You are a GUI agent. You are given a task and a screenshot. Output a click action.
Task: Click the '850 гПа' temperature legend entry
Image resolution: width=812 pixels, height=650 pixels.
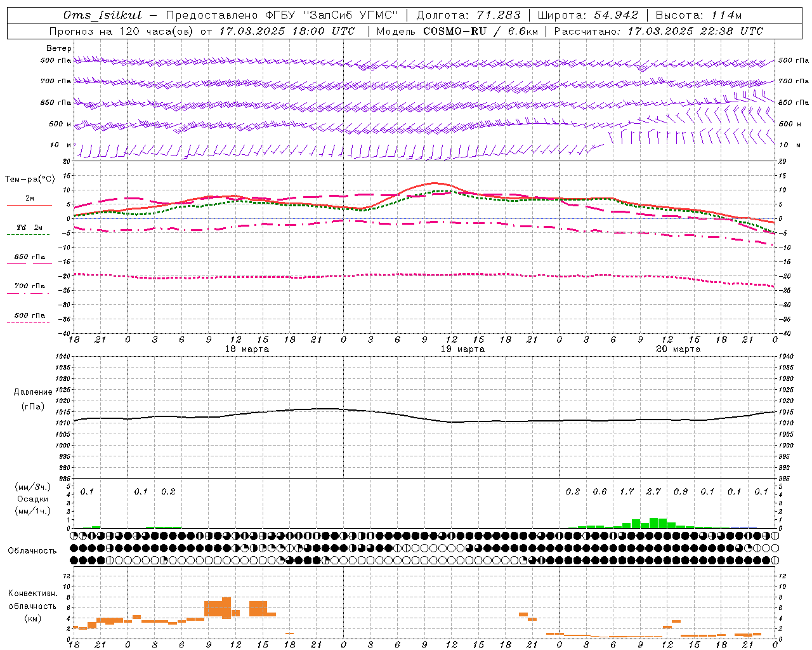29,257
